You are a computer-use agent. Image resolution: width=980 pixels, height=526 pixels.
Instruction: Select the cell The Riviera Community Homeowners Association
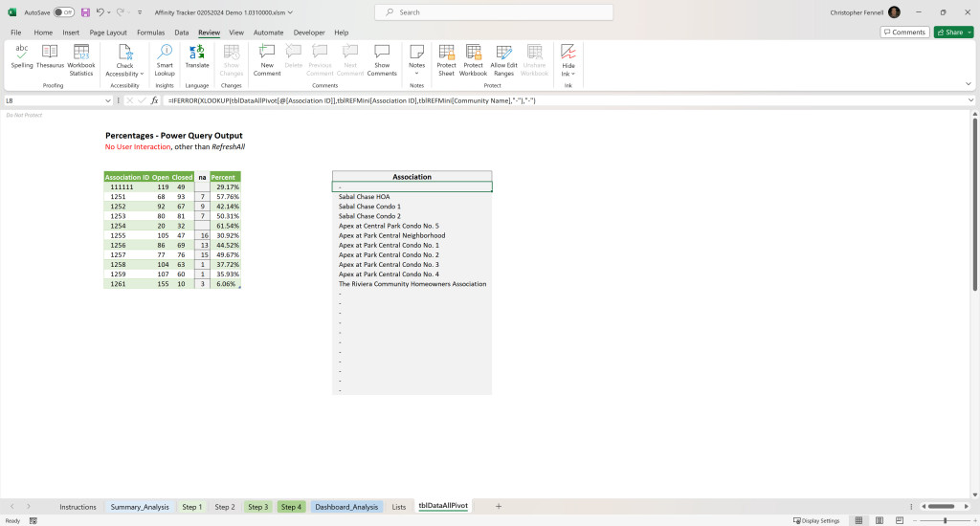[x=412, y=284]
